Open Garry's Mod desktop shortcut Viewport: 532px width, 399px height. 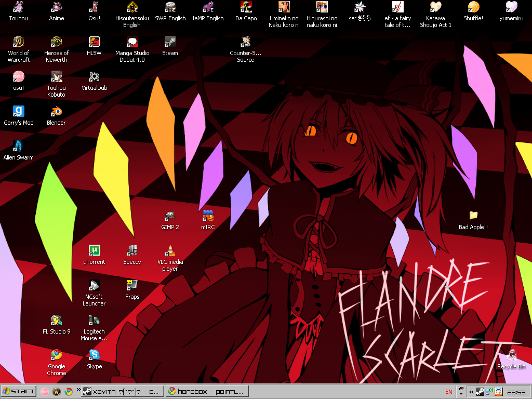coord(19,112)
